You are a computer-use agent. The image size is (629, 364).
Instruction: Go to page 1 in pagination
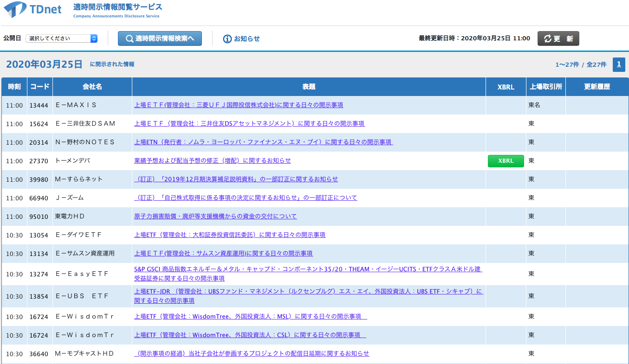pos(619,64)
